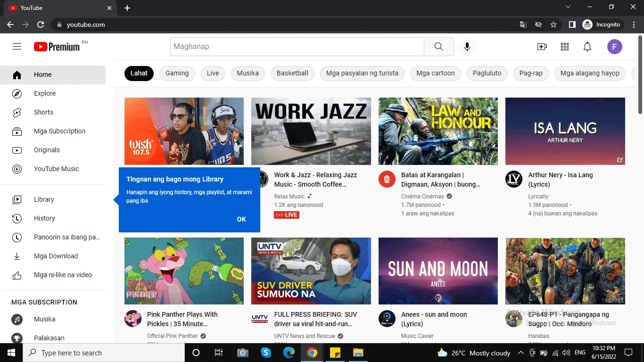Open the Windows notification center
This screenshot has width=644, height=362.
[x=628, y=353]
